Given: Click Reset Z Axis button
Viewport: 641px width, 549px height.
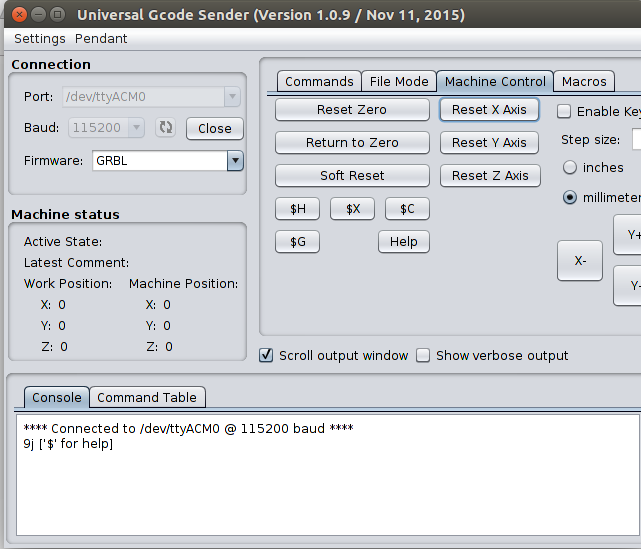Looking at the screenshot, I should pos(490,175).
